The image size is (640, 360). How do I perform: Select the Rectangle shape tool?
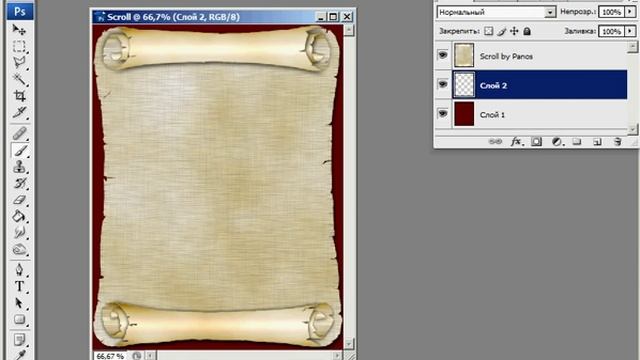click(x=19, y=319)
